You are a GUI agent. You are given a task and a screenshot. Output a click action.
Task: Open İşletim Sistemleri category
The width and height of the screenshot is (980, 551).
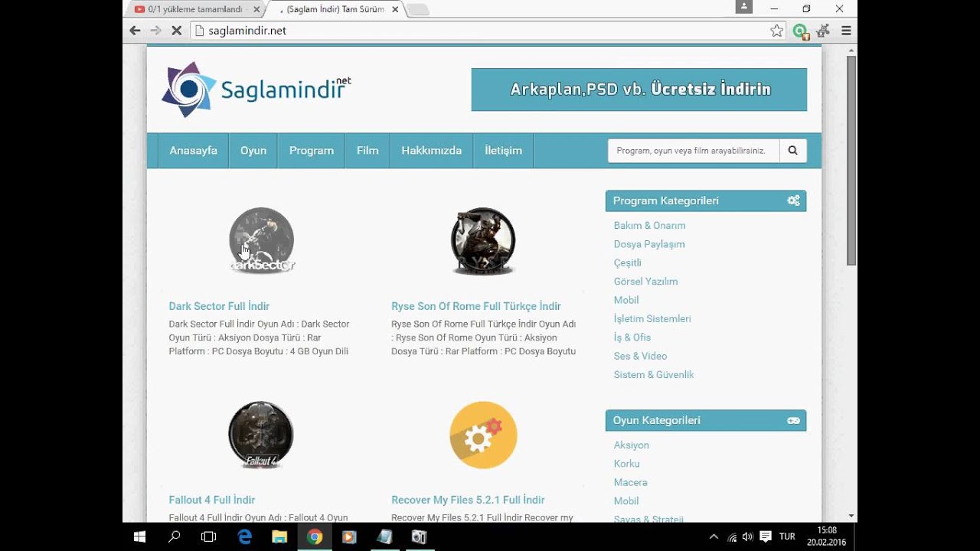[x=652, y=318]
